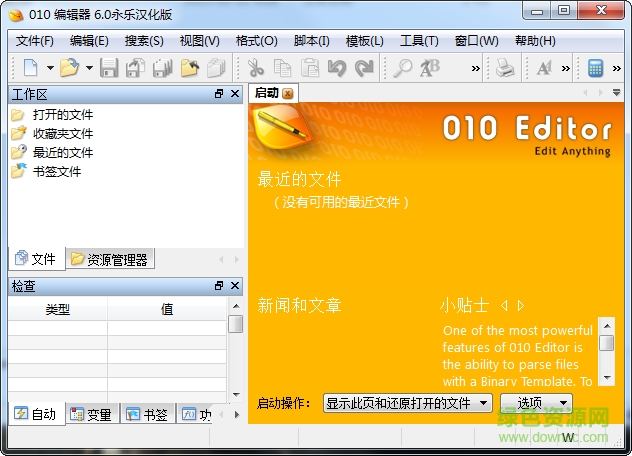The image size is (632, 456).
Task: Click the Save floppy disk icon
Action: click(x=109, y=68)
